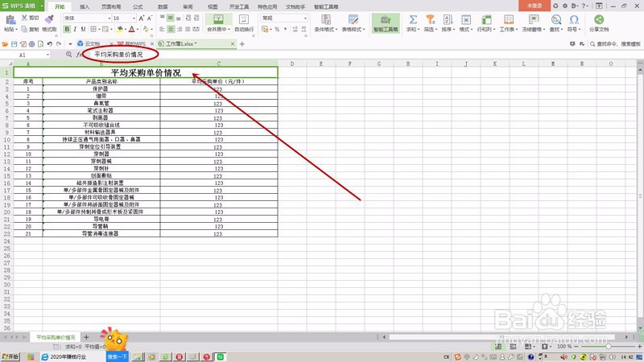644x362 pixels.
Task: Expand the fill color dropdown arrow
Action: [x=126, y=29]
